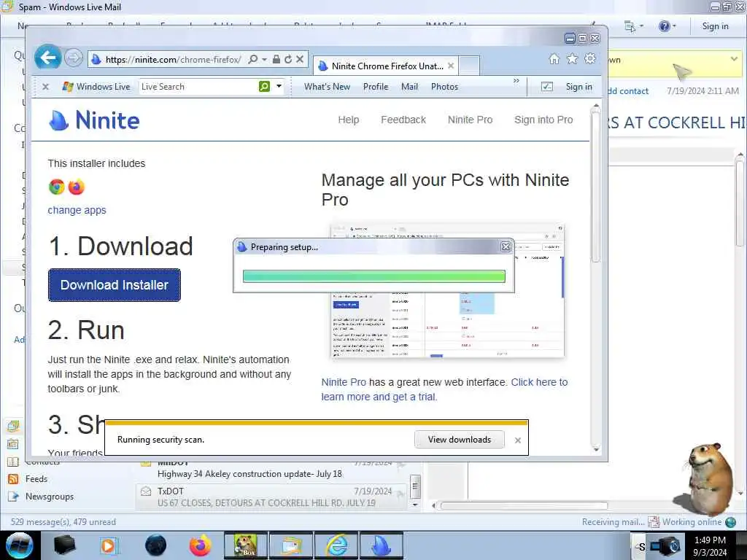Click the IE forward arrow button
This screenshot has width=747, height=560.
pos(74,58)
